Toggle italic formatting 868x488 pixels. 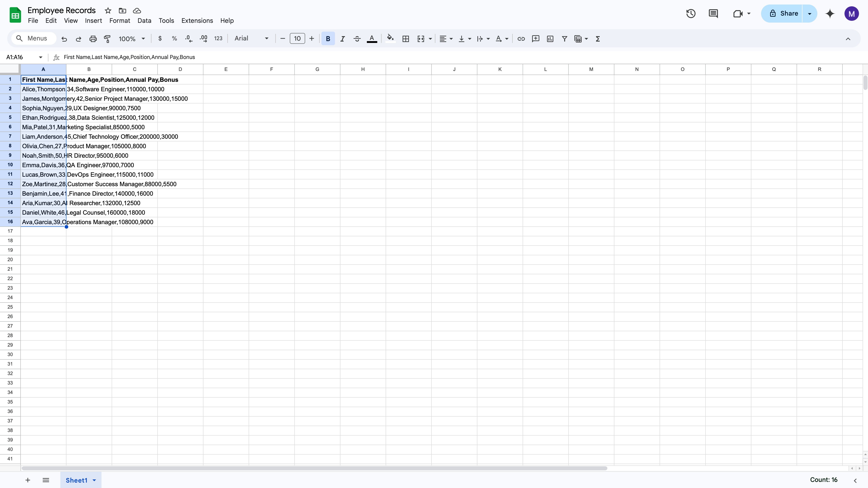(342, 39)
